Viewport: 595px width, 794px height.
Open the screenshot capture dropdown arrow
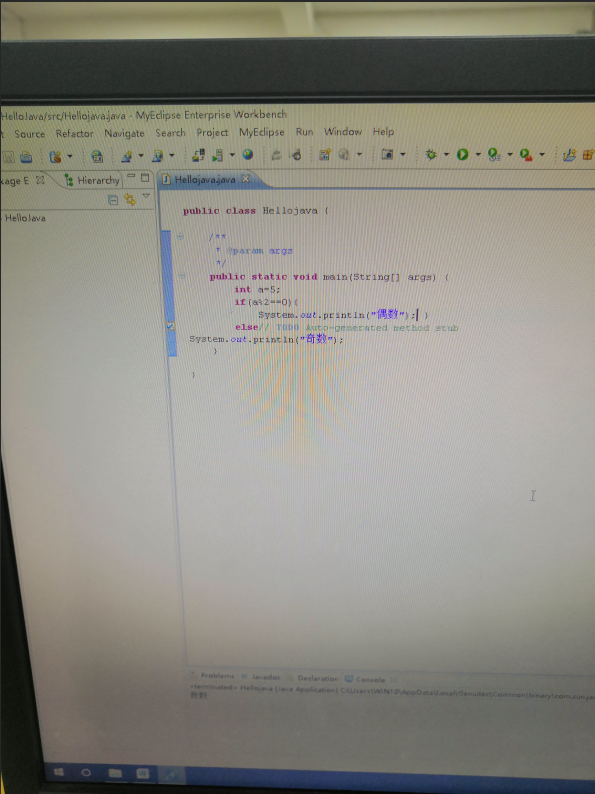pyautogui.click(x=403, y=154)
